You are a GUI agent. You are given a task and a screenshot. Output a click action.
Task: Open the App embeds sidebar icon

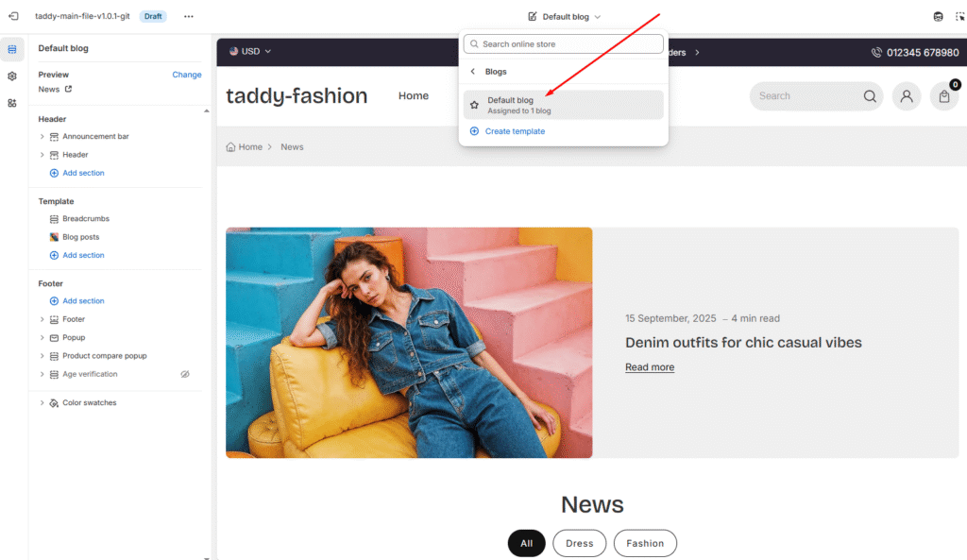tap(12, 103)
